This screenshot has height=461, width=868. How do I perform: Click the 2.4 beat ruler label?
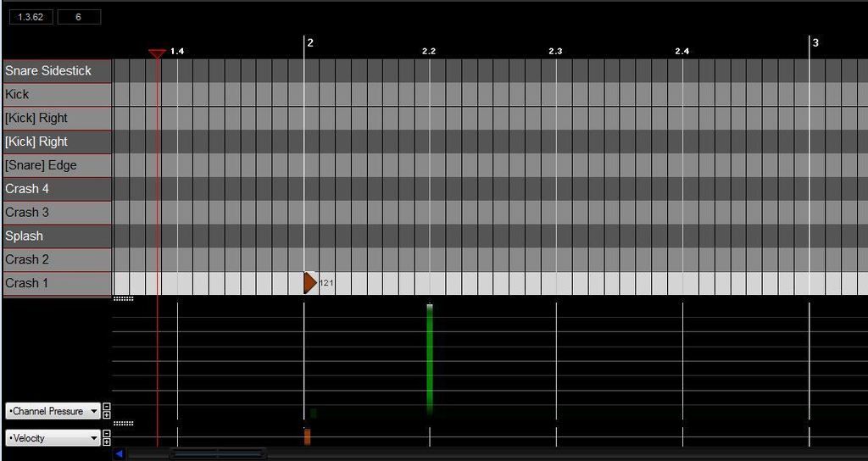682,52
